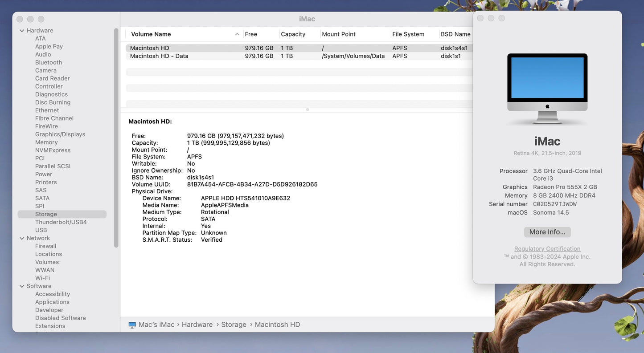The height and width of the screenshot is (353, 644).
Task: Select the Memory item under Hardware
Action: pyautogui.click(x=46, y=142)
